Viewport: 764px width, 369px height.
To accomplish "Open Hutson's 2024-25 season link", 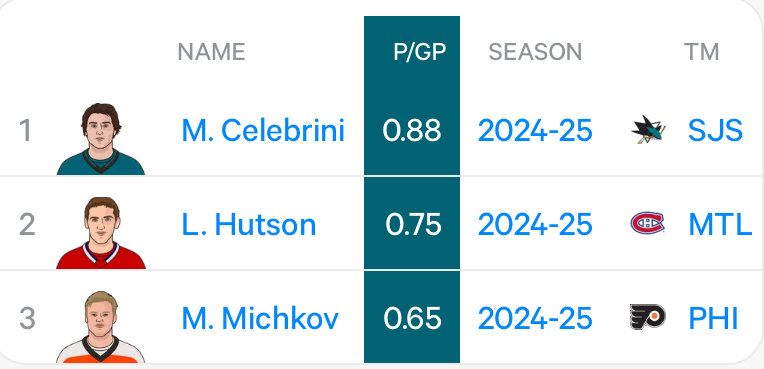I will [535, 224].
